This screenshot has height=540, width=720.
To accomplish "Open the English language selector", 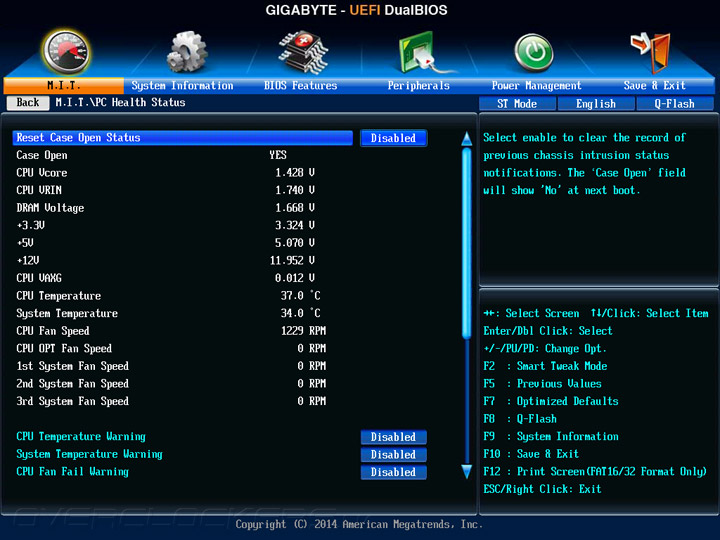I will [x=596, y=104].
